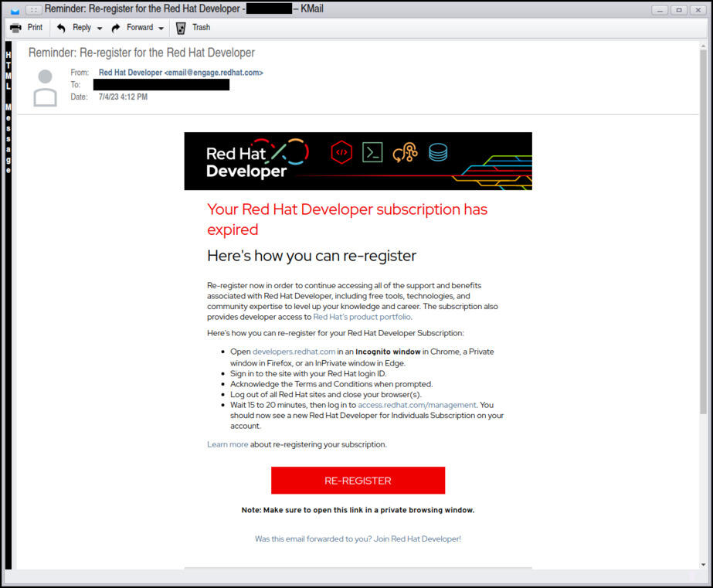The image size is (713, 588).
Task: Maximize the KMail window
Action: [x=679, y=9]
